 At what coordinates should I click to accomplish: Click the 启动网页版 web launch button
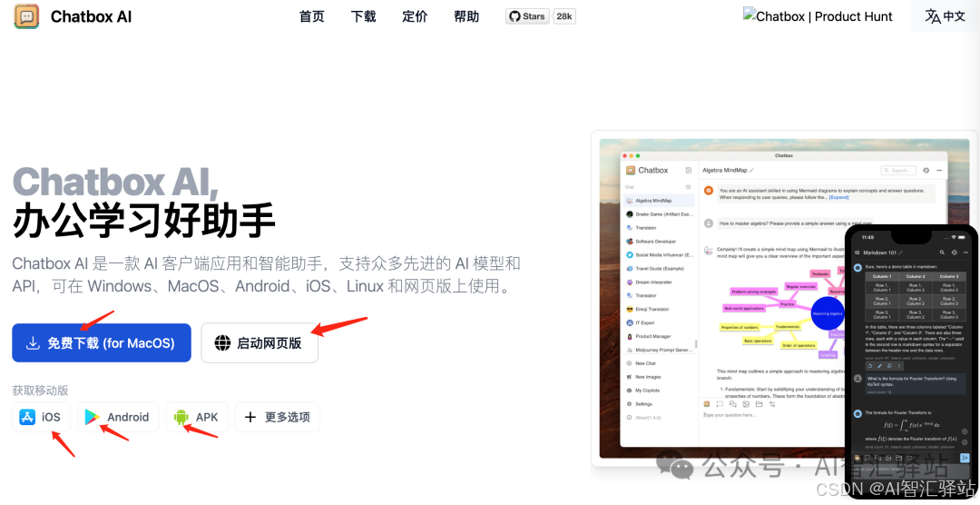[260, 342]
